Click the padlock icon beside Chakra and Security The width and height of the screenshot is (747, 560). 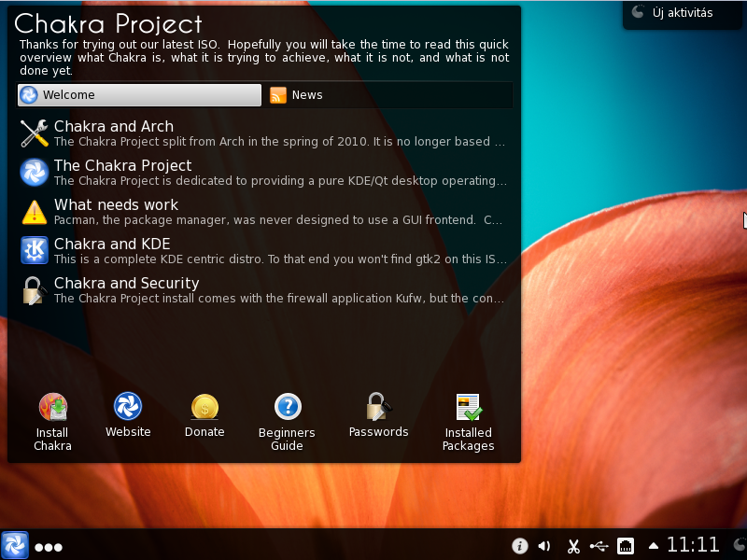pyautogui.click(x=35, y=290)
